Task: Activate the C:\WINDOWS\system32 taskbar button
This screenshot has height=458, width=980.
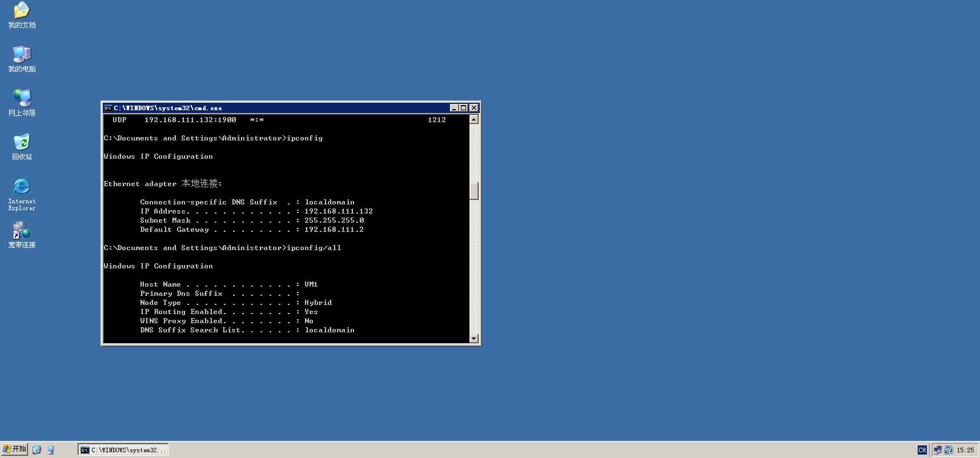Action: 123,450
